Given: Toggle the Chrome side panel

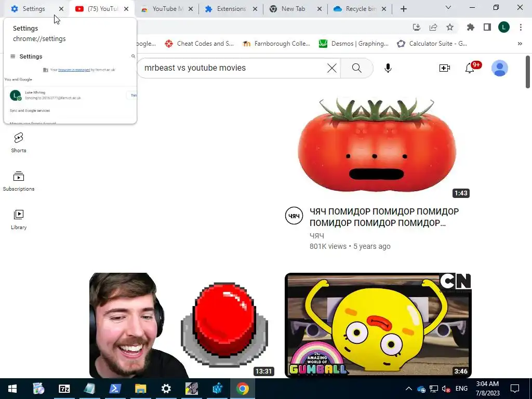Looking at the screenshot, I should [x=487, y=27].
